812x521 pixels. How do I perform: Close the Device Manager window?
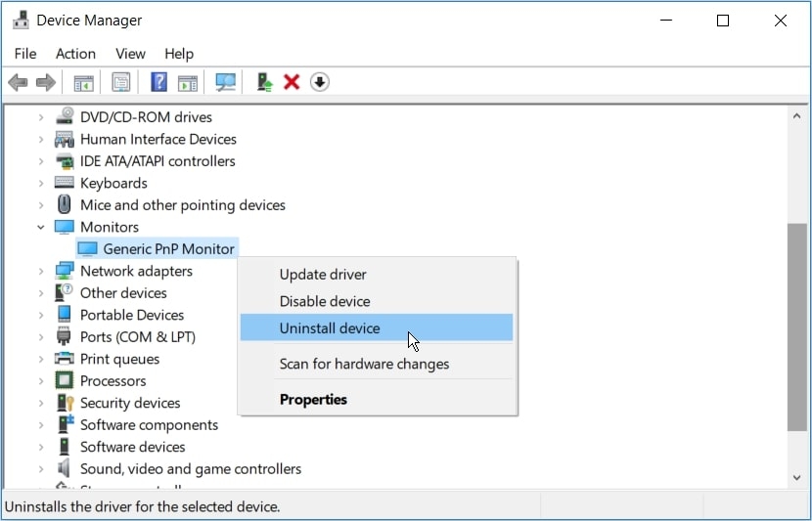point(781,21)
